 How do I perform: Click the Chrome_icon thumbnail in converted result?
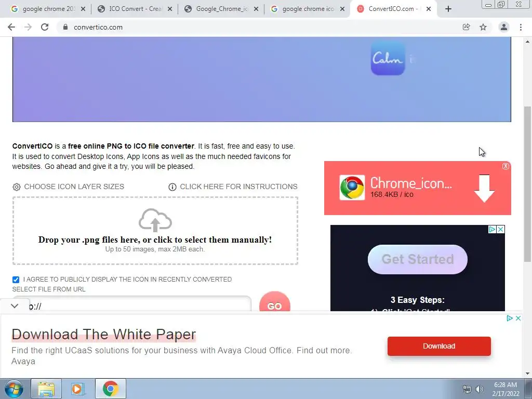click(x=352, y=188)
